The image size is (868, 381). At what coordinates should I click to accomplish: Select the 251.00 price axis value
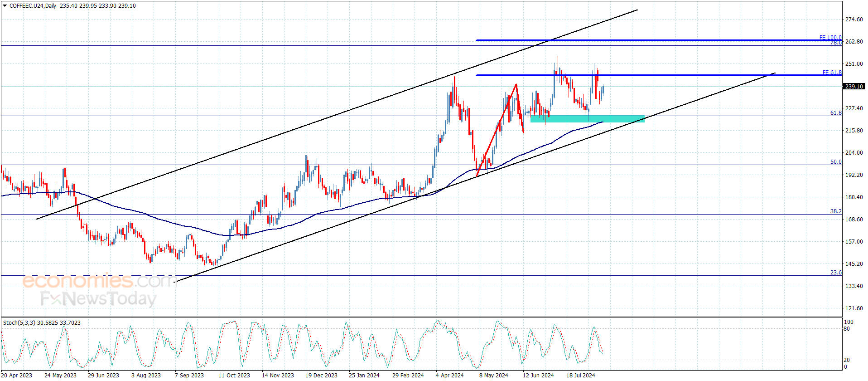pos(854,64)
